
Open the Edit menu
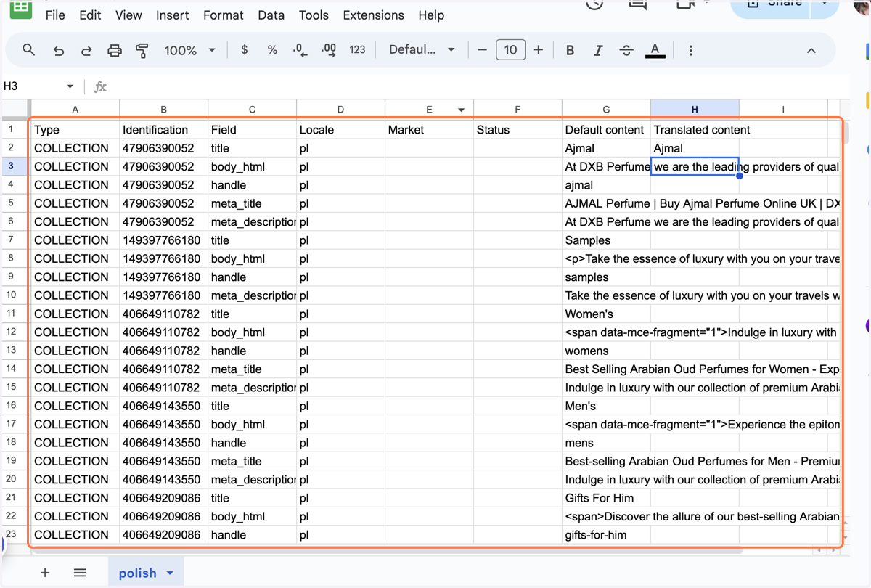90,15
